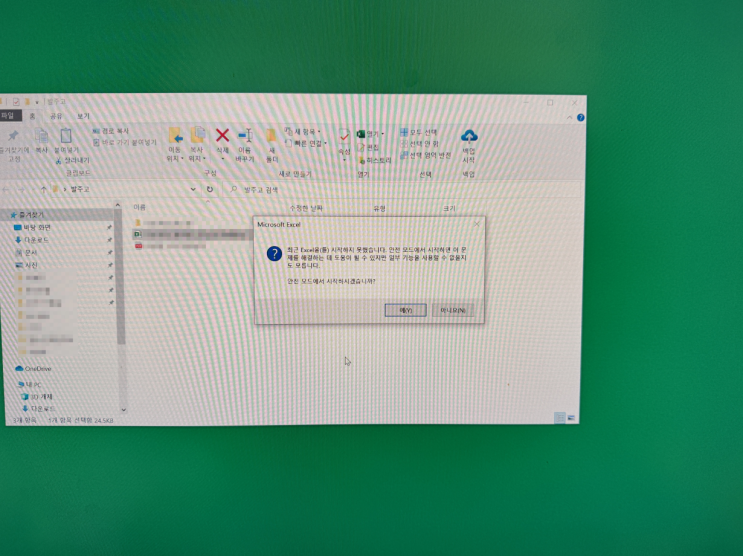Select 내 PC in the navigation pane

33,384
